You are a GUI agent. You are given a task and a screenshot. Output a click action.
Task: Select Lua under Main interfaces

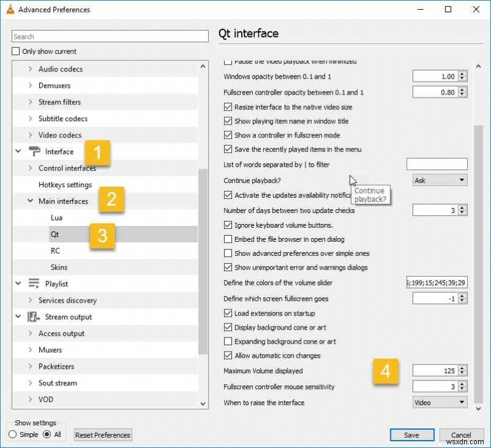pyautogui.click(x=56, y=217)
